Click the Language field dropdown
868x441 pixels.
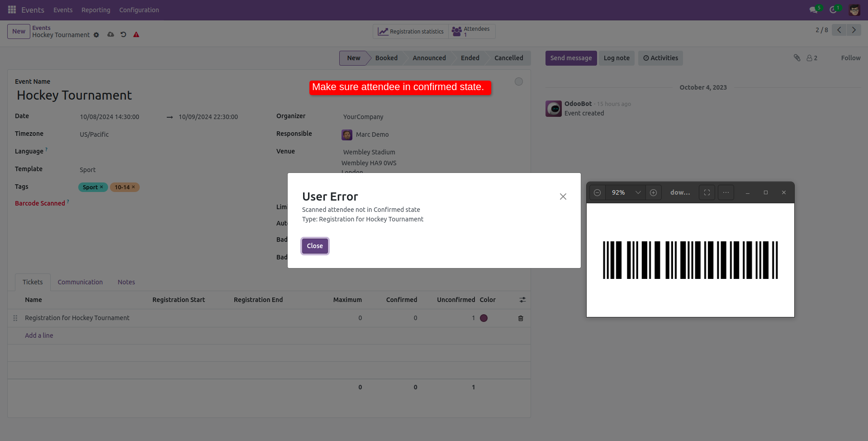[170, 152]
